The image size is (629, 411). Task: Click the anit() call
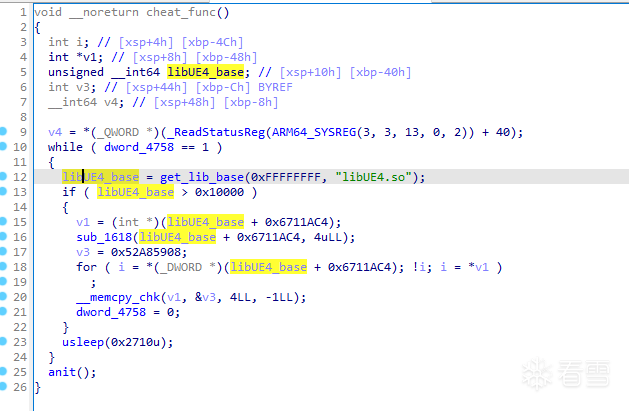(x=72, y=373)
